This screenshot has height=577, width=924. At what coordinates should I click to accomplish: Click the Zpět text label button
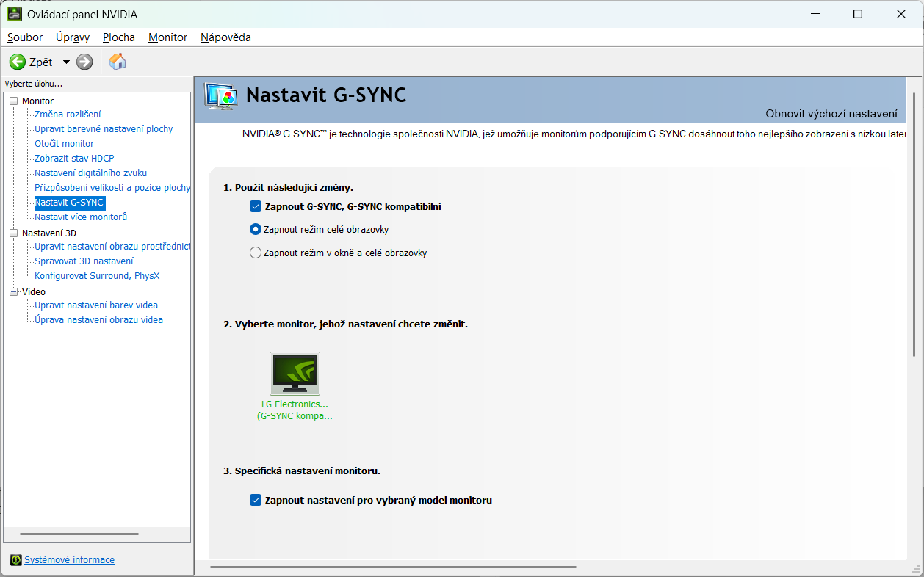pos(41,62)
